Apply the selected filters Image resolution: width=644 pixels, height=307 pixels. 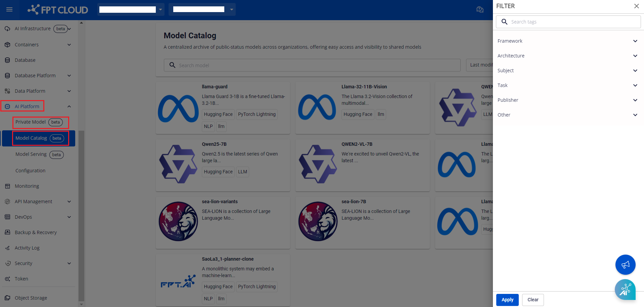[x=507, y=300]
